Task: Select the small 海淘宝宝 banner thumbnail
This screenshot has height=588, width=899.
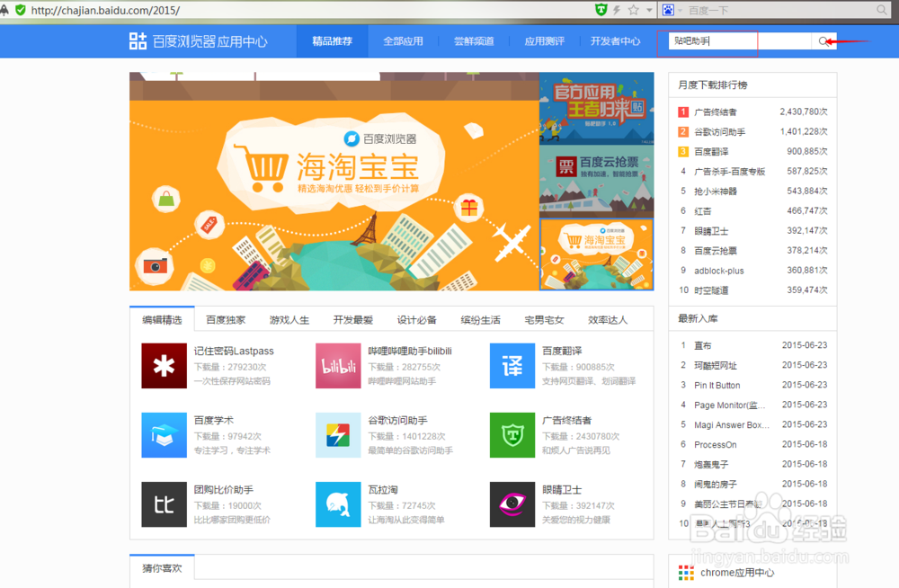Action: coord(596,254)
